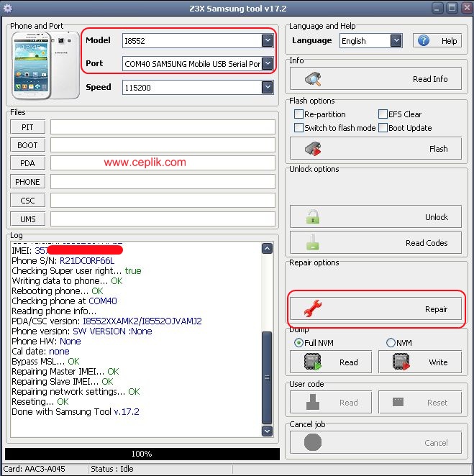Image resolution: width=474 pixels, height=476 pixels.
Task: Check Switch to flash mode option
Action: coord(298,128)
